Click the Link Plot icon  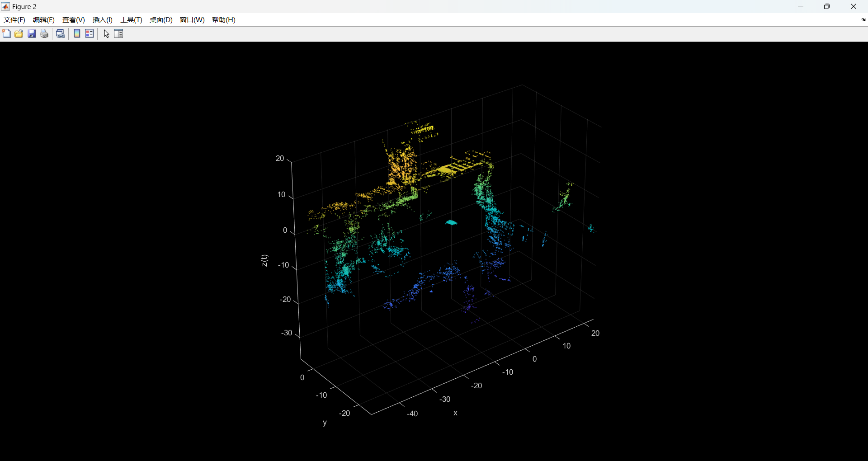pyautogui.click(x=60, y=33)
